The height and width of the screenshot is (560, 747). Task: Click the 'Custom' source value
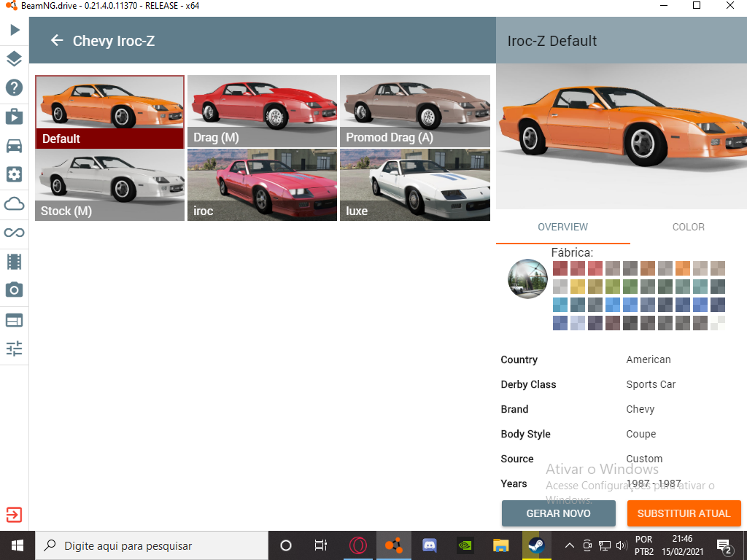(x=644, y=459)
